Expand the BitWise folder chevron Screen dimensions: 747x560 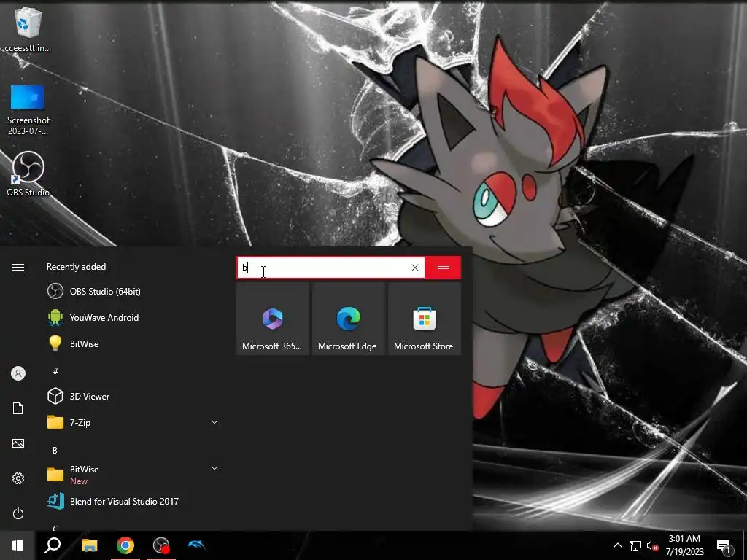pyautogui.click(x=214, y=469)
